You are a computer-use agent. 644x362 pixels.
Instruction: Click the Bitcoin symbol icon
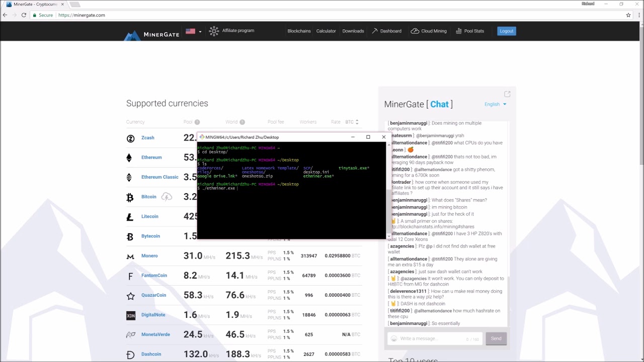click(130, 198)
